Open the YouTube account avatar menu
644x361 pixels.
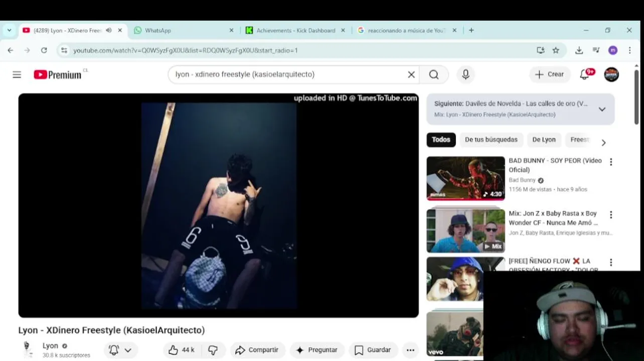(611, 74)
